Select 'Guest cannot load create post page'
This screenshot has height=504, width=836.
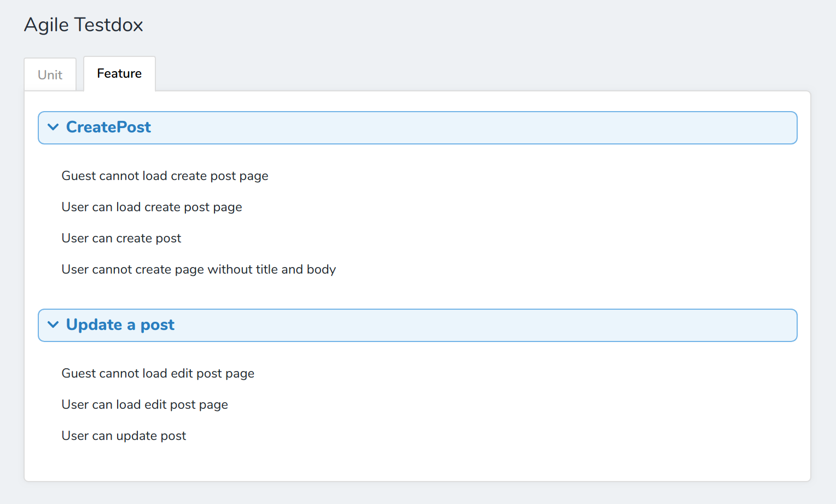click(x=165, y=176)
